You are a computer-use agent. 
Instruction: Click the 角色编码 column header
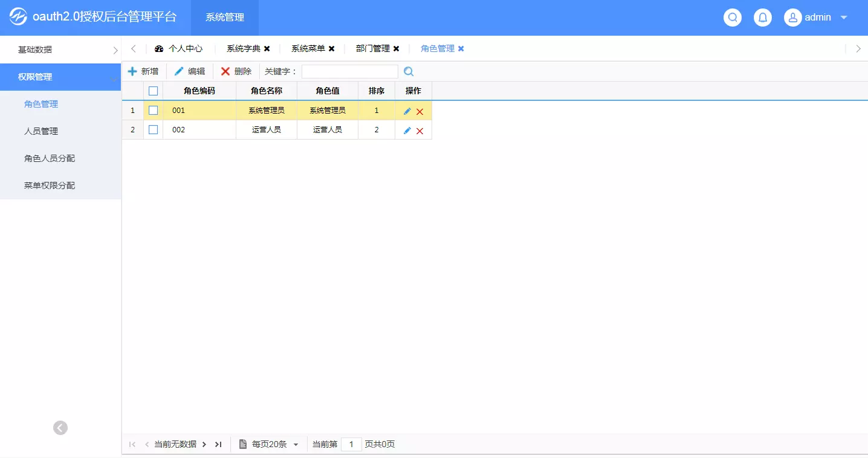tap(199, 91)
